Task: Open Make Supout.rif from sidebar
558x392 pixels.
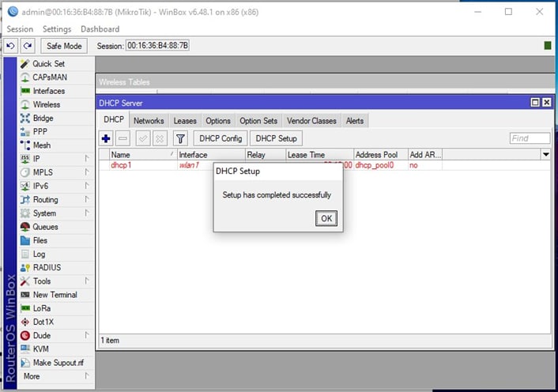Action: [58, 363]
